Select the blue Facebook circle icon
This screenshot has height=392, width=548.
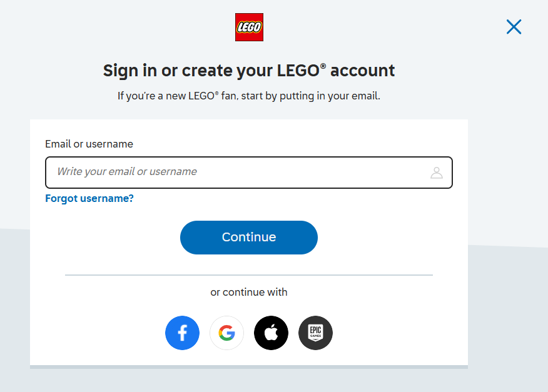coord(182,333)
